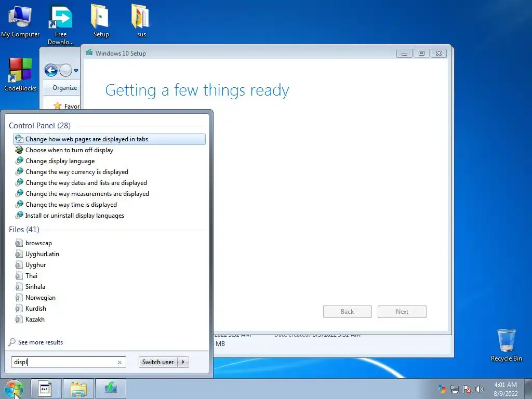The width and height of the screenshot is (532, 399).
Task: Open Explorer recent pages dropdown arrow
Action: pyautogui.click(x=76, y=71)
